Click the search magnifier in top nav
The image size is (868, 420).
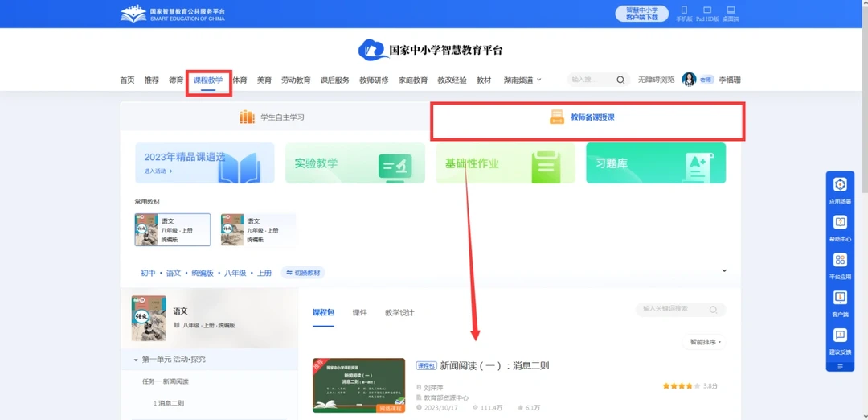tap(620, 80)
